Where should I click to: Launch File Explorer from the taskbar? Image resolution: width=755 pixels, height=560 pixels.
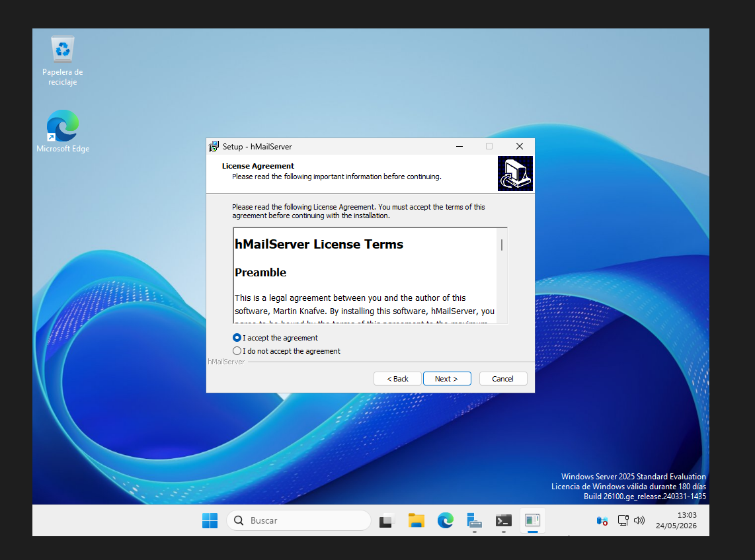pos(416,520)
